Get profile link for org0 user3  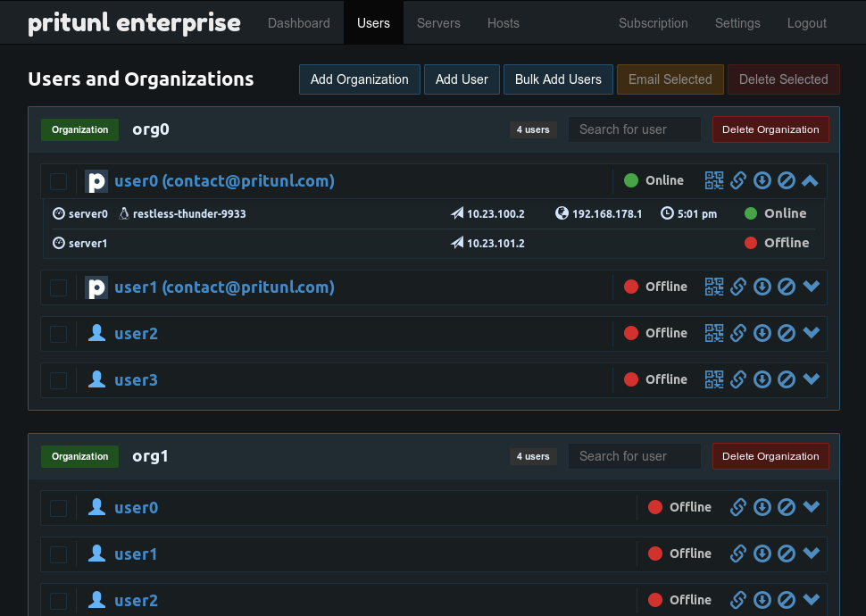click(738, 379)
